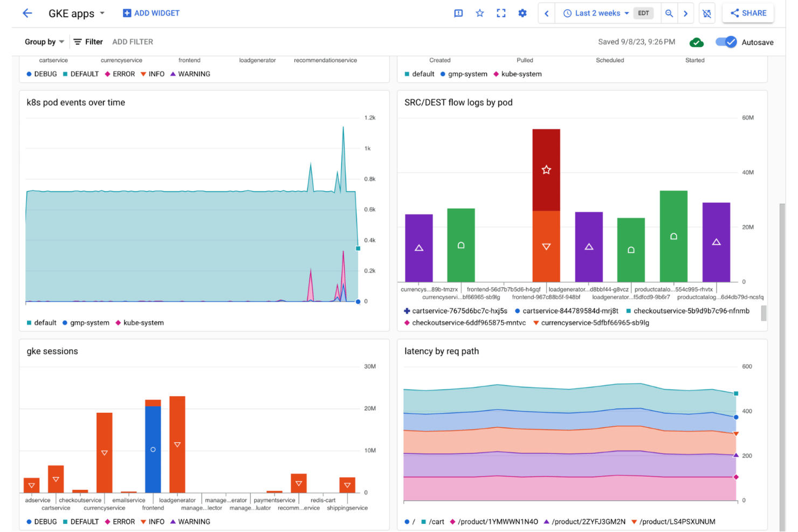Toggle cartservice-844789584d-mrj8t legend entry
This screenshot has height=532, width=798.
567,311
